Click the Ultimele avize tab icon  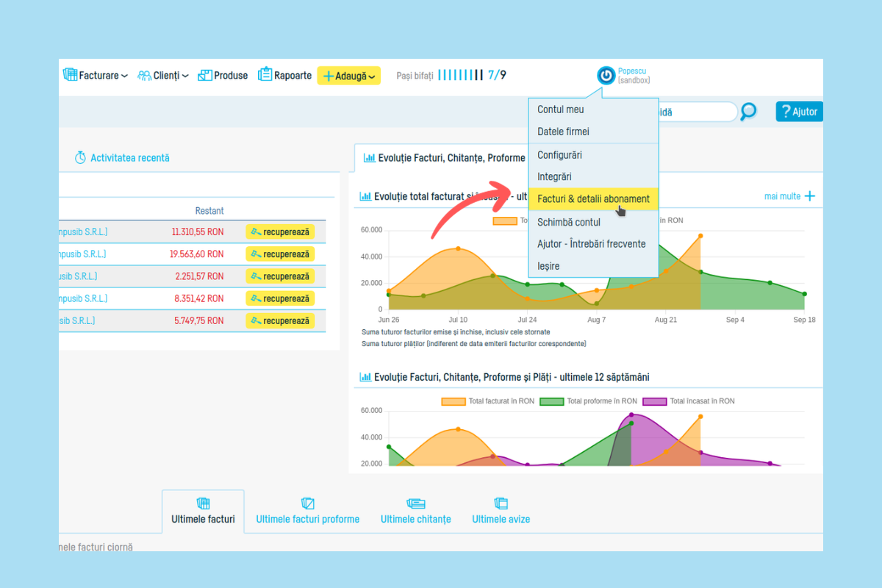click(501, 503)
